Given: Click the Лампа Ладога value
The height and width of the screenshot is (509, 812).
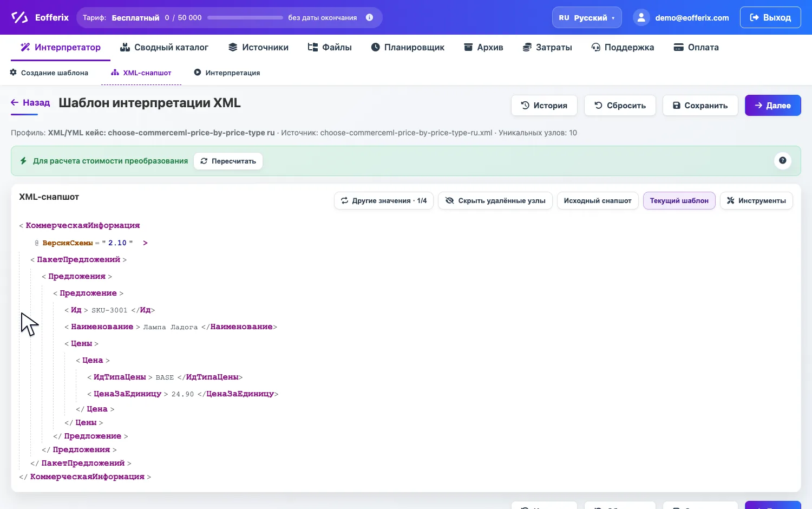Looking at the screenshot, I should coord(171,327).
